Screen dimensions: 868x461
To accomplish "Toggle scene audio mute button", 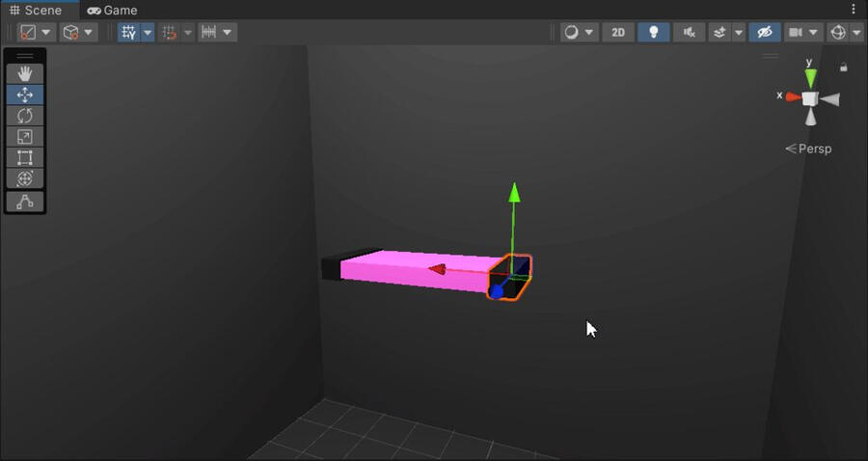I will pos(689,32).
